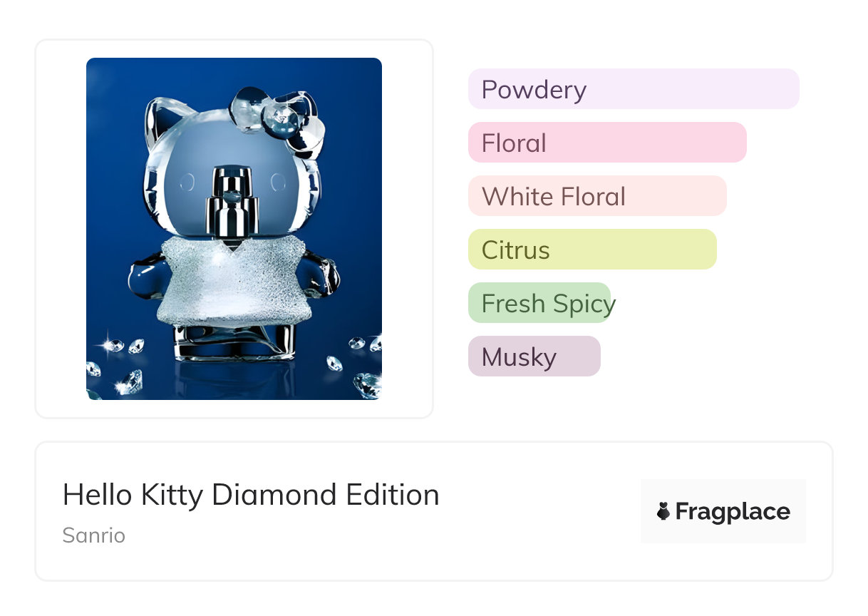This screenshot has width=868, height=616.
Task: Select the Fresh Spicy accord bar
Action: click(x=539, y=303)
